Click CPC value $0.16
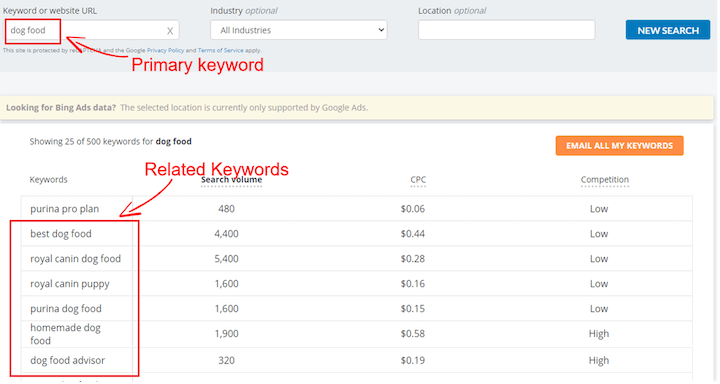 (x=413, y=284)
